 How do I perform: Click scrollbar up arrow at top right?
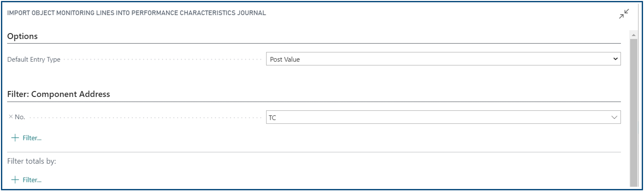(634, 35)
